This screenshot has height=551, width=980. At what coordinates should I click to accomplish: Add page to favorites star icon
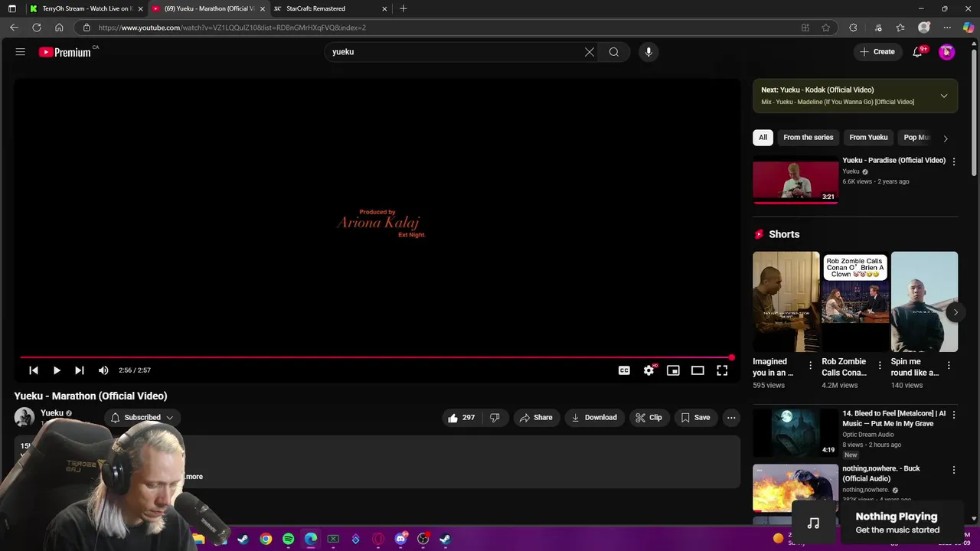tap(825, 28)
